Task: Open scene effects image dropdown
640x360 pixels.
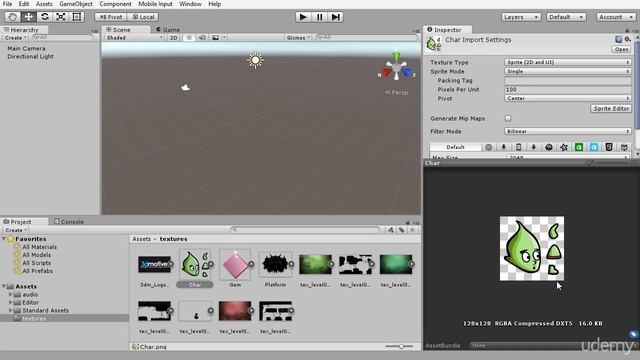Action: (x=218, y=38)
